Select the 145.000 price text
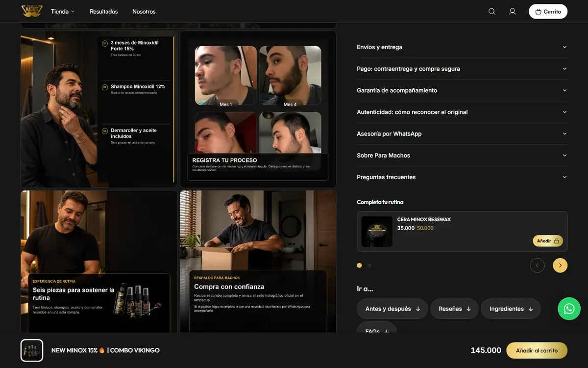Viewport: 588px width, 368px height. tap(486, 350)
